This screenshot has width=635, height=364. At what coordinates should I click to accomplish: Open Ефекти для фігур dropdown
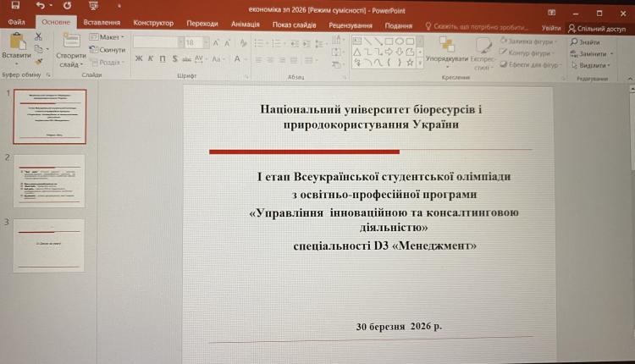(x=531, y=65)
